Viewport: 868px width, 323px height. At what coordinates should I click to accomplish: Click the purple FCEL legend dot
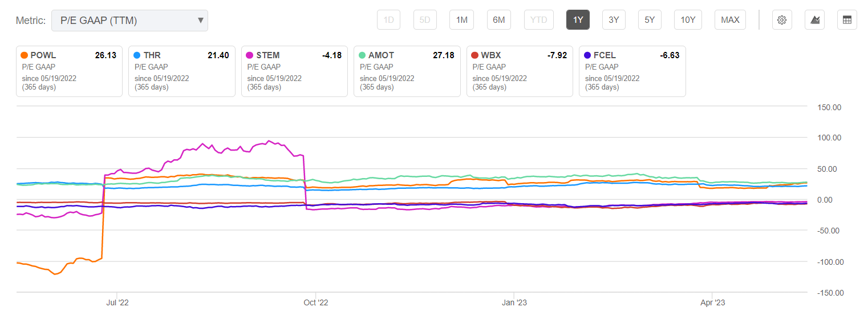point(588,55)
